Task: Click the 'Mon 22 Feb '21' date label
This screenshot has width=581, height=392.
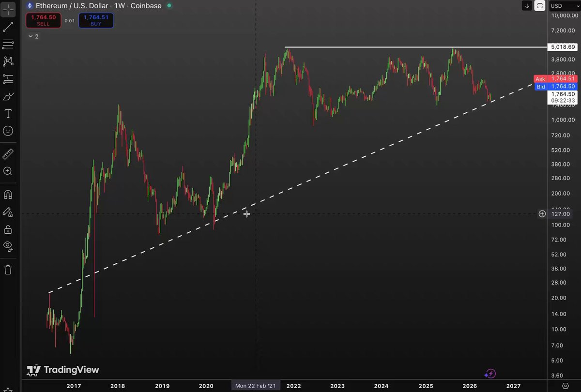Action: coord(256,386)
